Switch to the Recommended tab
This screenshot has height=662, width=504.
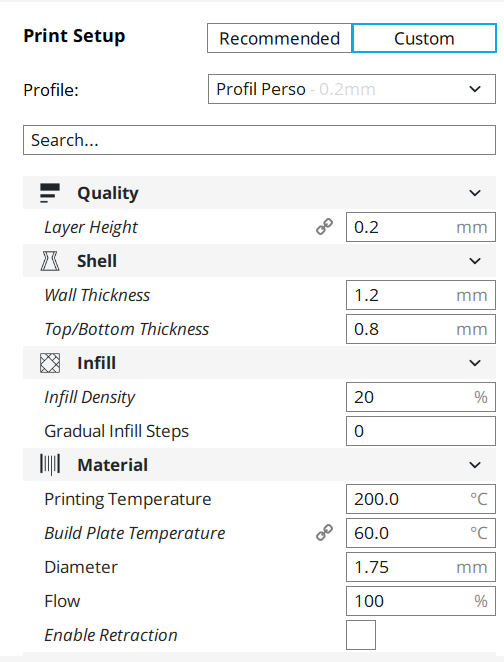tap(279, 38)
